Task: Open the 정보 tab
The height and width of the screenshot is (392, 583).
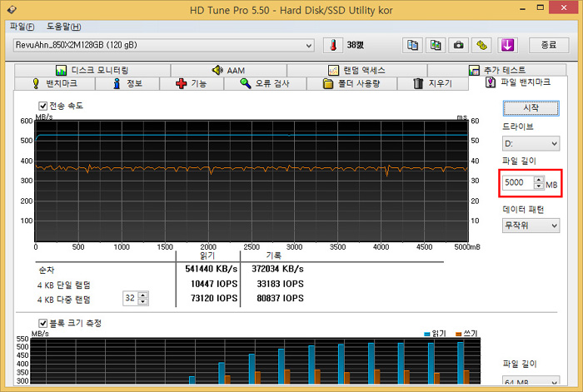Action: pos(127,83)
